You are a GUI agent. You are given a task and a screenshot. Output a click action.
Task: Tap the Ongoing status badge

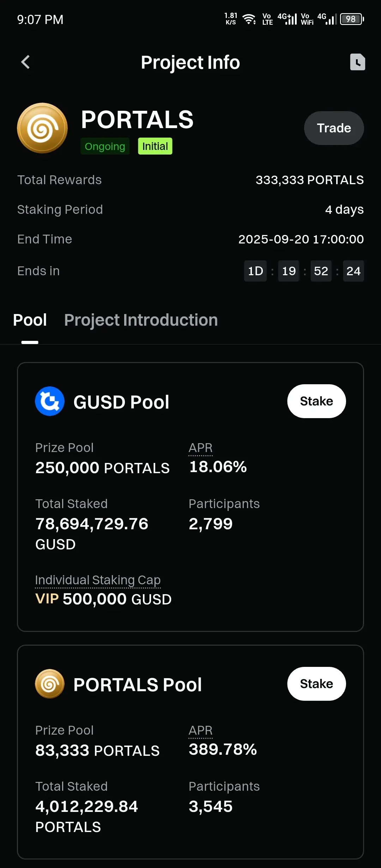105,146
